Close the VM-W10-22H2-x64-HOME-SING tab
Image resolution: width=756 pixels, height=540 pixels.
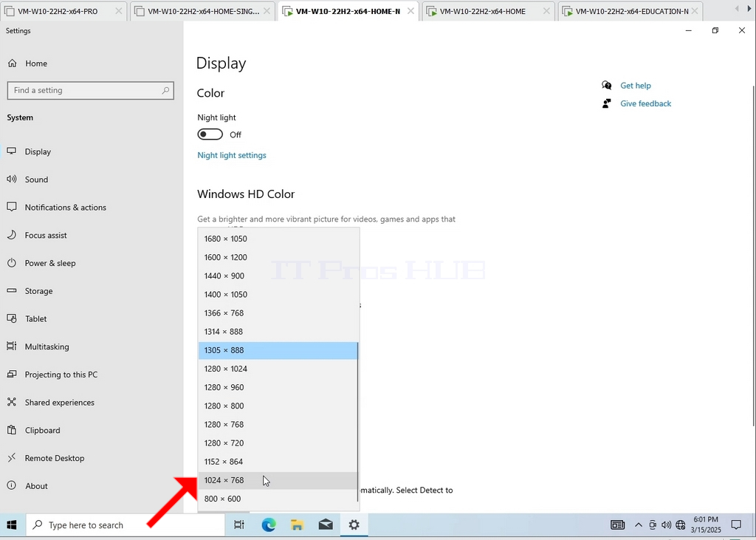pyautogui.click(x=266, y=11)
